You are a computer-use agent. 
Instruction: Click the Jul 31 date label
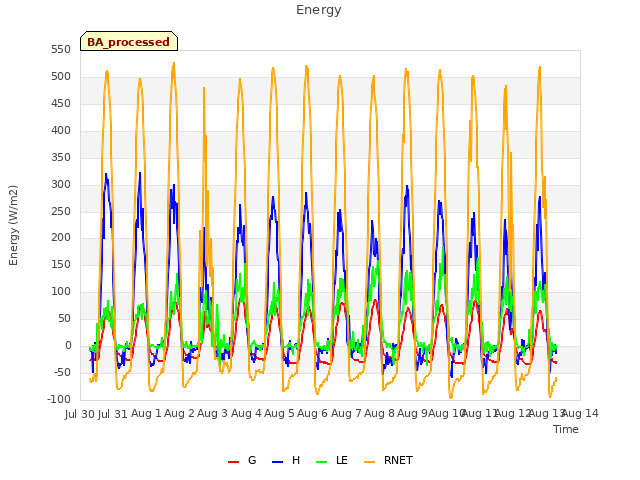coord(113,414)
